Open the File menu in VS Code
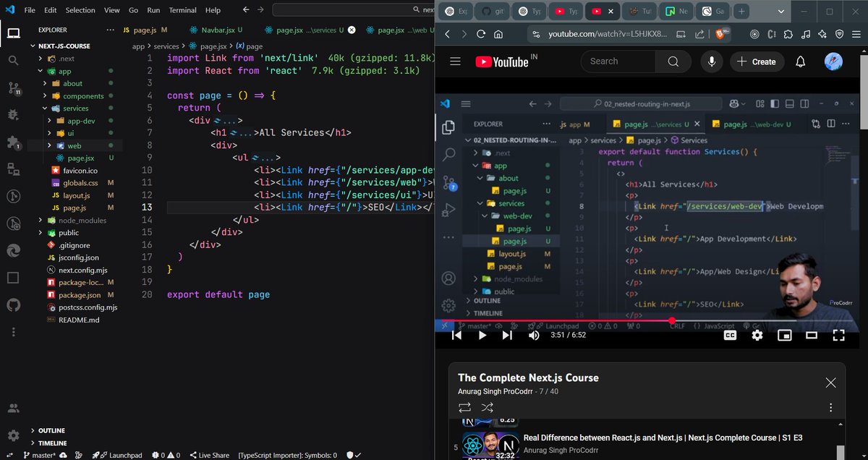The width and height of the screenshot is (868, 460). coord(30,10)
